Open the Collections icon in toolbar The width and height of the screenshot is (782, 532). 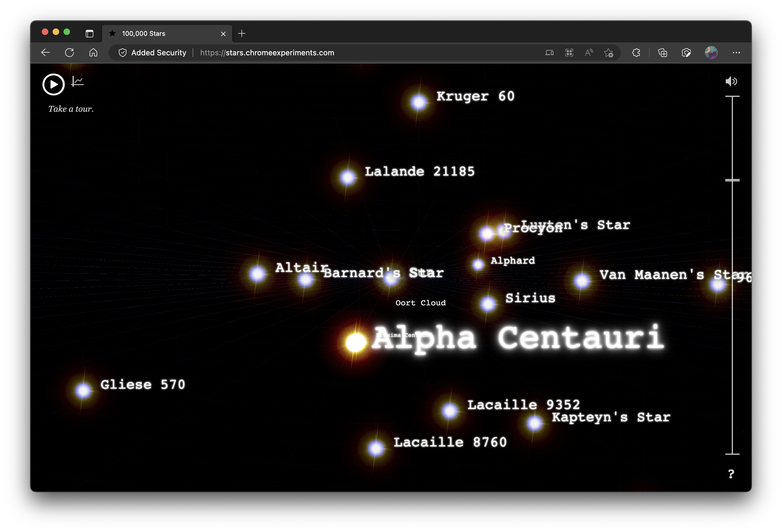pyautogui.click(x=663, y=53)
